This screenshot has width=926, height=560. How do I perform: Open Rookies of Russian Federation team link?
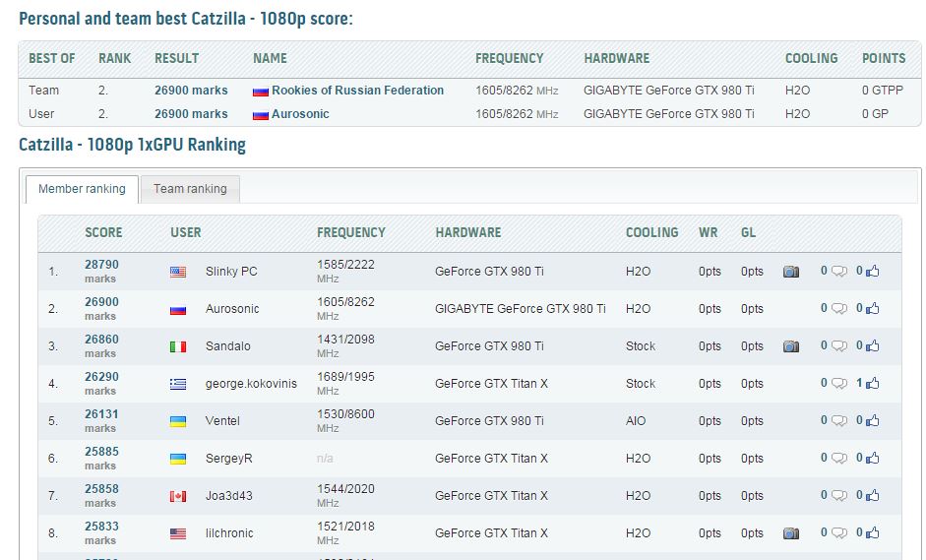(357, 91)
